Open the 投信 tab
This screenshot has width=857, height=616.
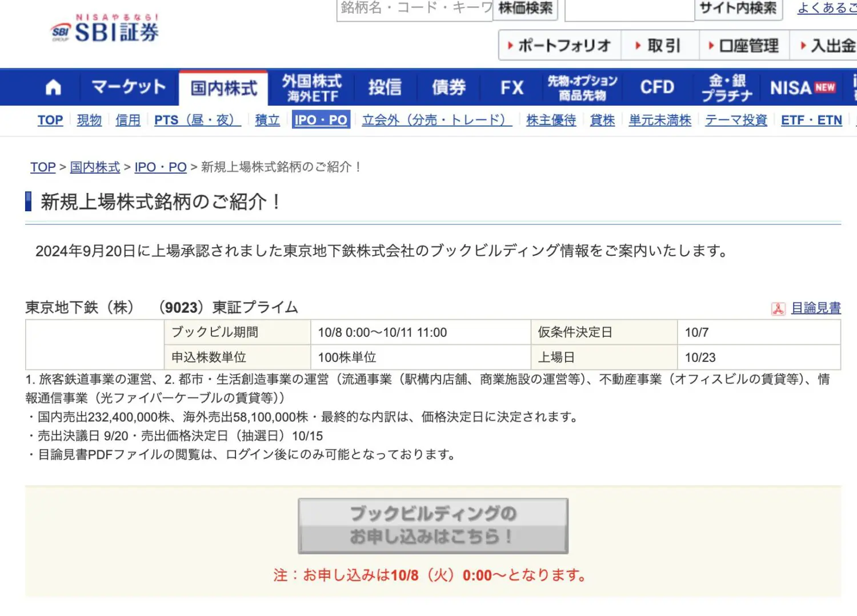point(385,87)
